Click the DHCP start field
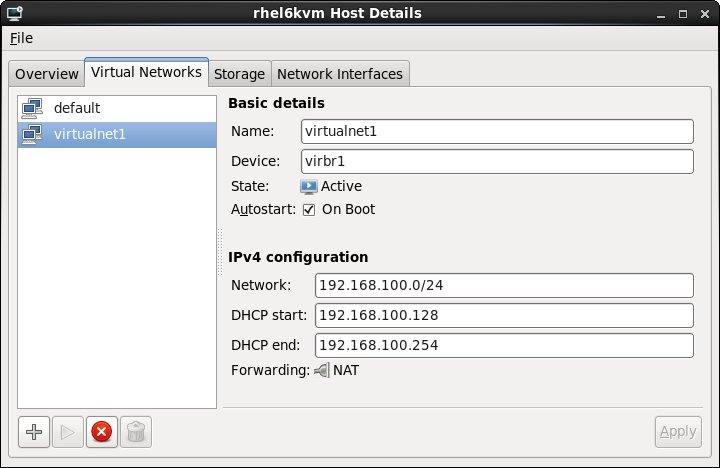 [504, 315]
